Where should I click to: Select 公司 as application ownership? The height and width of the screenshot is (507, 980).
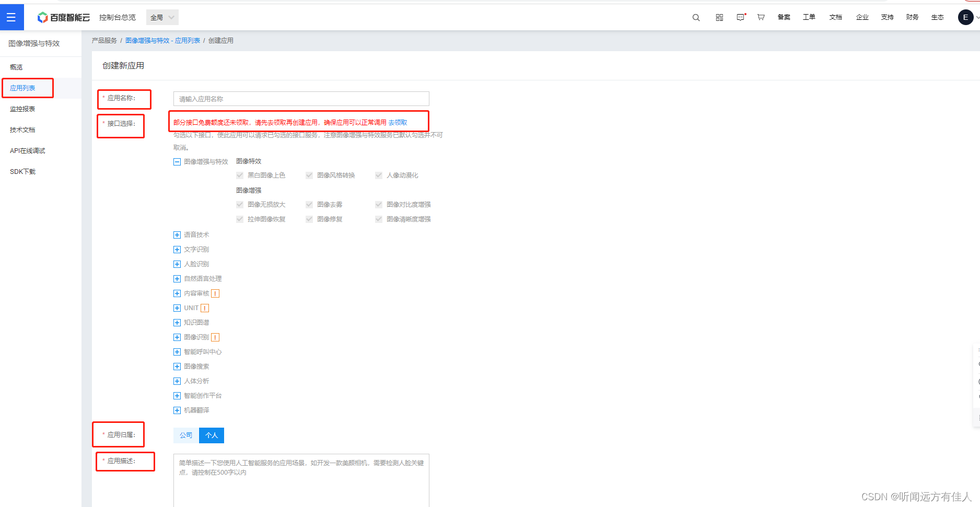186,435
